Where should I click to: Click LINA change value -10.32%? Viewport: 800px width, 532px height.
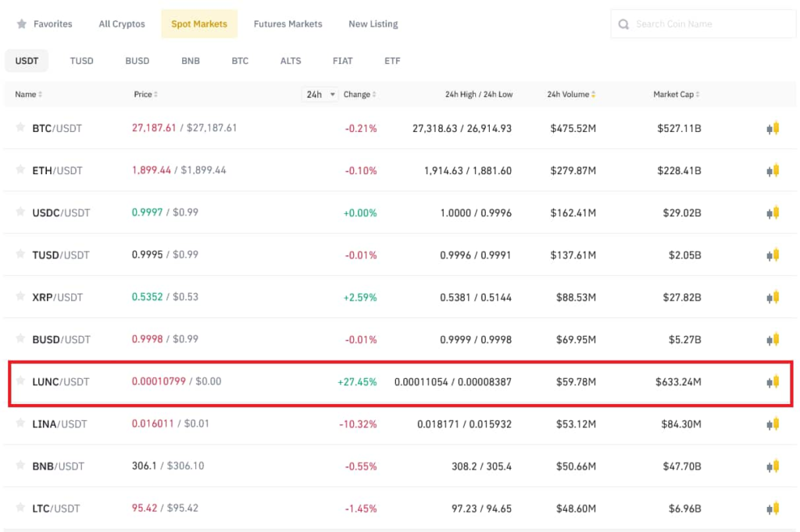[358, 424]
